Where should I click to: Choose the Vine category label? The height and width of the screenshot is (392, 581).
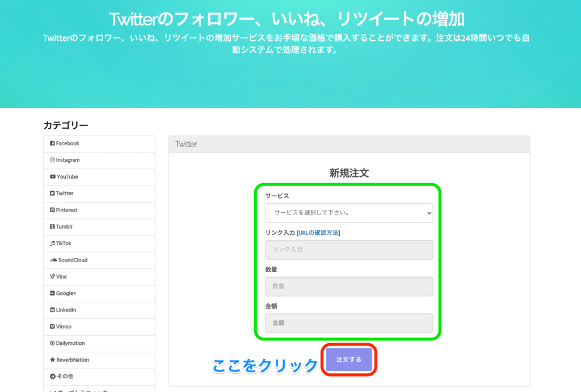pyautogui.click(x=61, y=277)
